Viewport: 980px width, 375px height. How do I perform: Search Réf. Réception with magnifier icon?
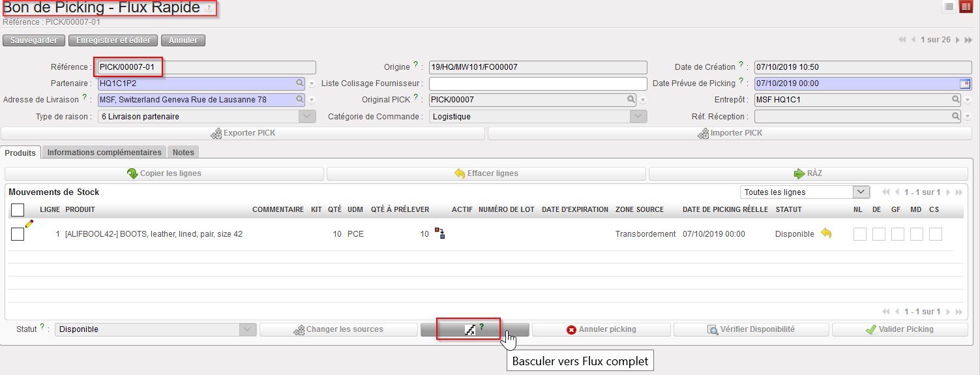coord(956,116)
